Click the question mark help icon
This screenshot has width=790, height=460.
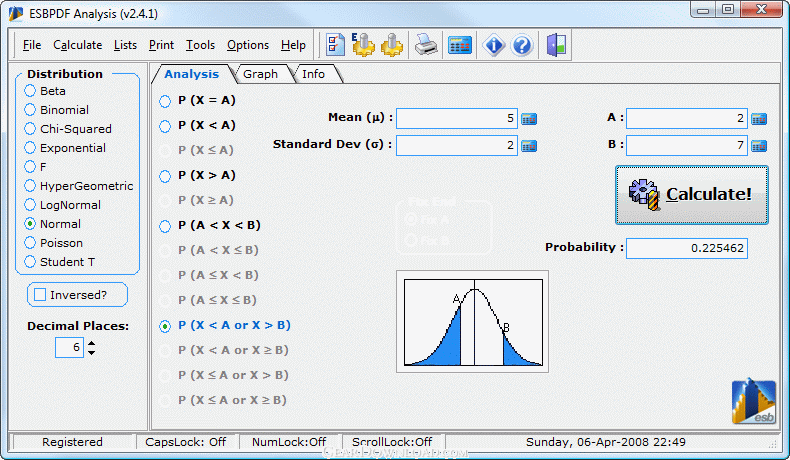click(x=522, y=45)
